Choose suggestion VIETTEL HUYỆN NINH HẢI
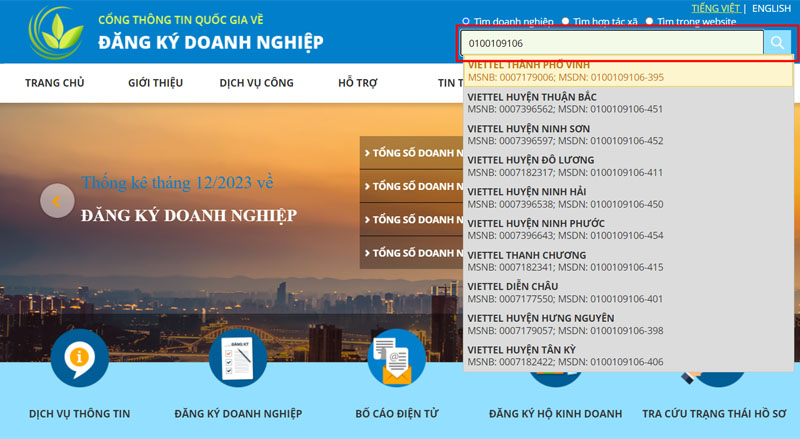The image size is (800, 439). (628, 198)
